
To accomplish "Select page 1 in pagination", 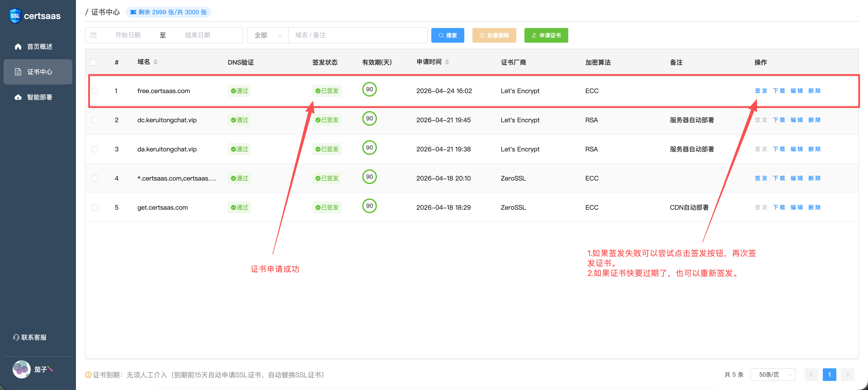I will [829, 374].
